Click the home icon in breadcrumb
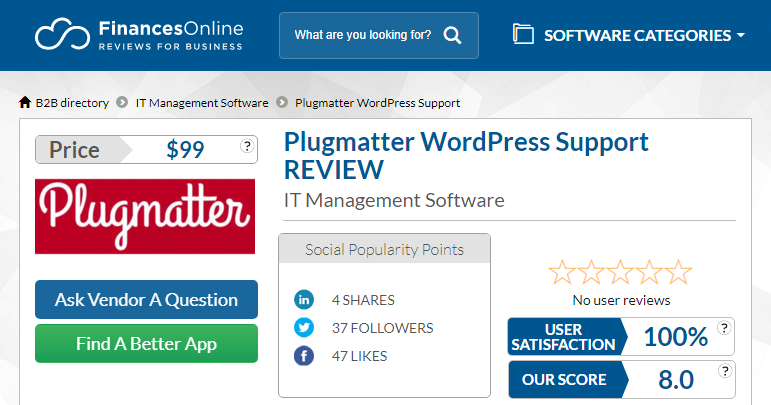Viewport: 771px width, 405px height. [x=25, y=102]
